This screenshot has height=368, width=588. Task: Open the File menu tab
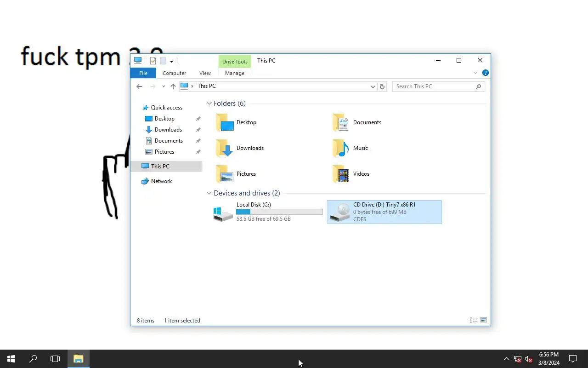click(143, 73)
